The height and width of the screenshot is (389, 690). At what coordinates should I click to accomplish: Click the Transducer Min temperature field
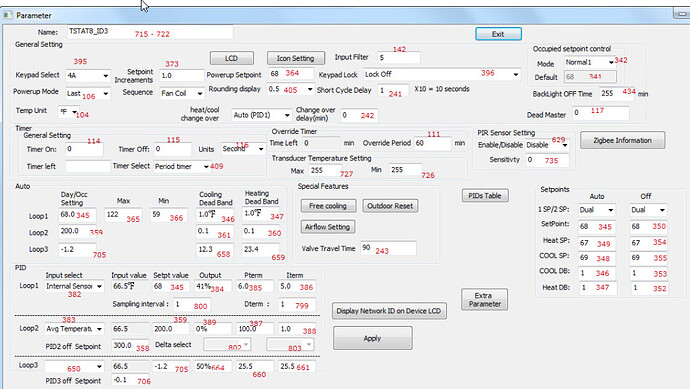click(405, 170)
